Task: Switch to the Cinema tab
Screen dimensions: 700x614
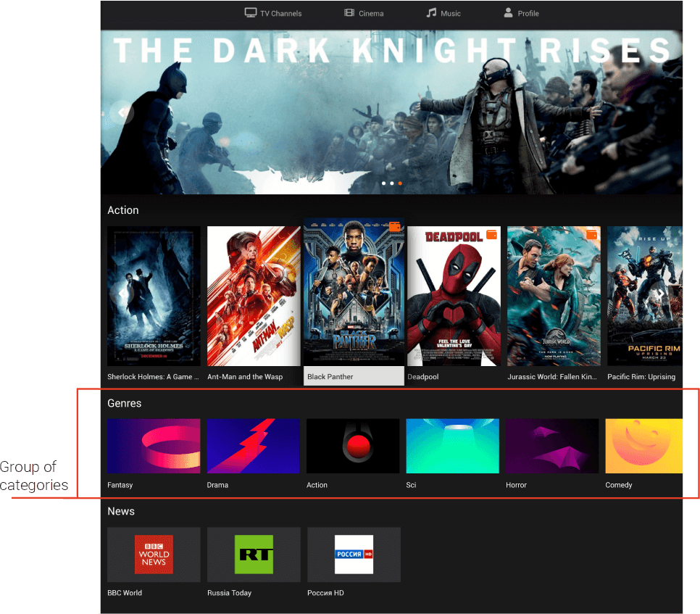Action: [364, 13]
